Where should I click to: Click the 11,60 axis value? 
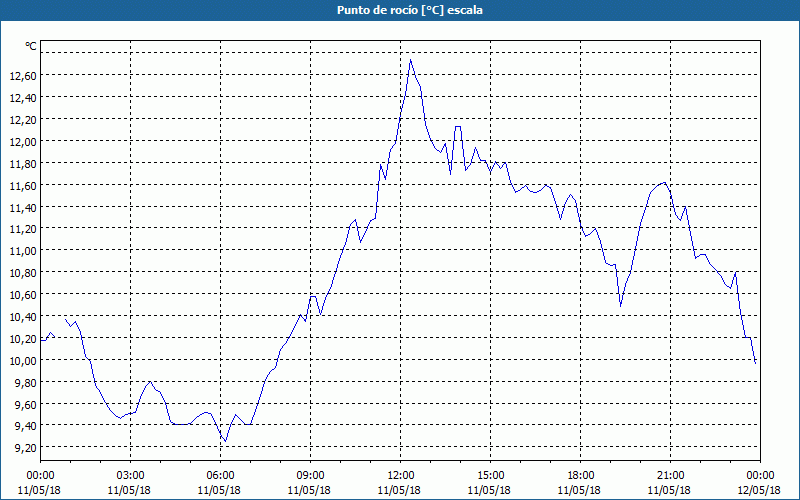(x=23, y=185)
